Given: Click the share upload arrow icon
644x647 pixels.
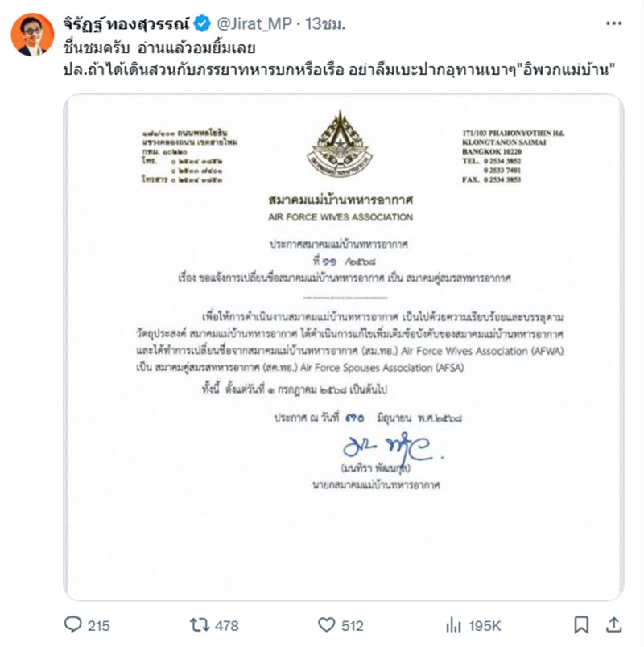Looking at the screenshot, I should 613,624.
